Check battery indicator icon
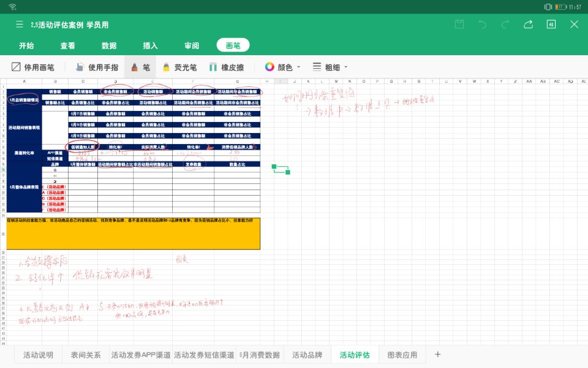588x368 pixels. click(560, 7)
